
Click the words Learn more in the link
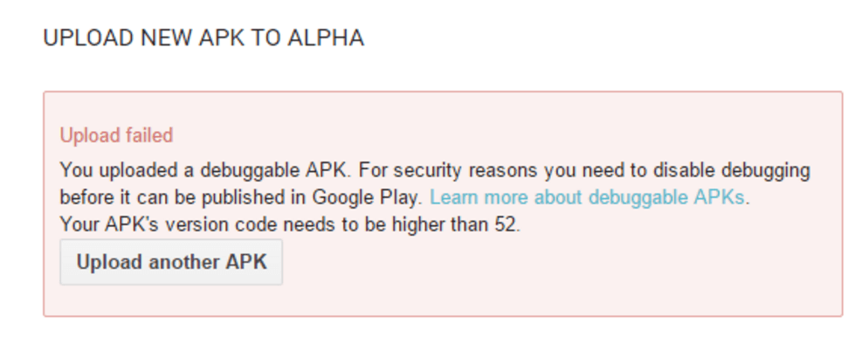pos(479,197)
